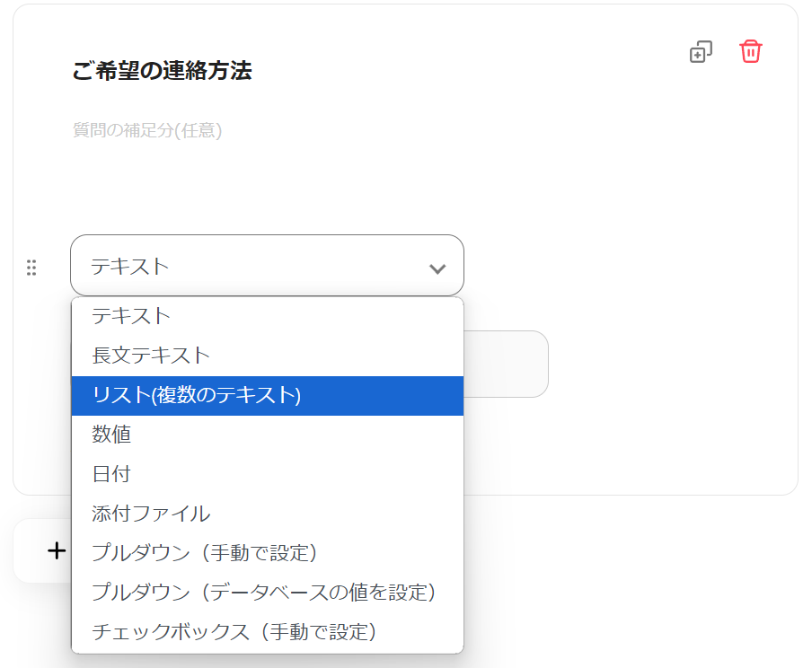Edit the question title ご希望の連絡方法

[x=162, y=70]
